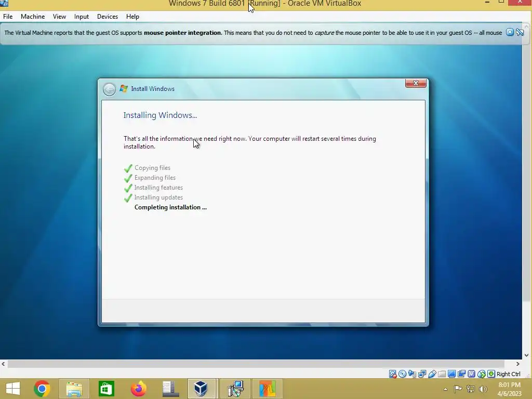The image size is (532, 399).
Task: Minimize the VirtualBox window
Action: (487, 3)
